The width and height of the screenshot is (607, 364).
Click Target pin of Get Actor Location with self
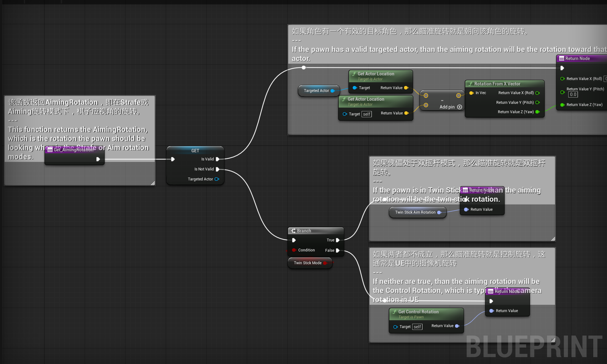pos(345,114)
